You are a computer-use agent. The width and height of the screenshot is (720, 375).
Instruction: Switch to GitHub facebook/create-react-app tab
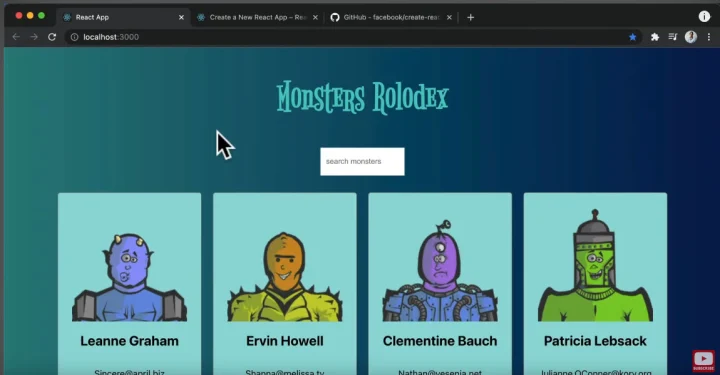point(391,17)
